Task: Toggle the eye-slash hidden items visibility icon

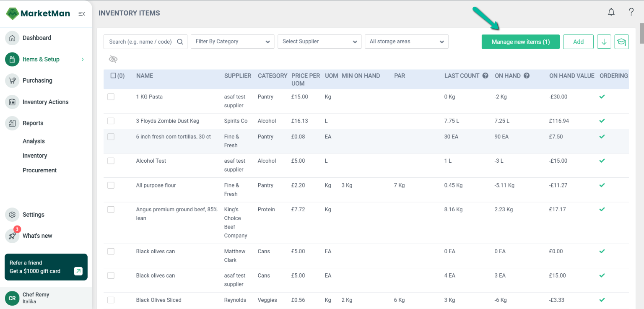Action: [113, 59]
